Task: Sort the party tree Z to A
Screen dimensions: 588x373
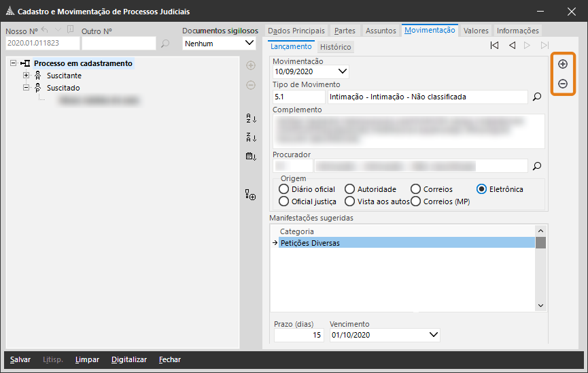Action: [x=251, y=137]
